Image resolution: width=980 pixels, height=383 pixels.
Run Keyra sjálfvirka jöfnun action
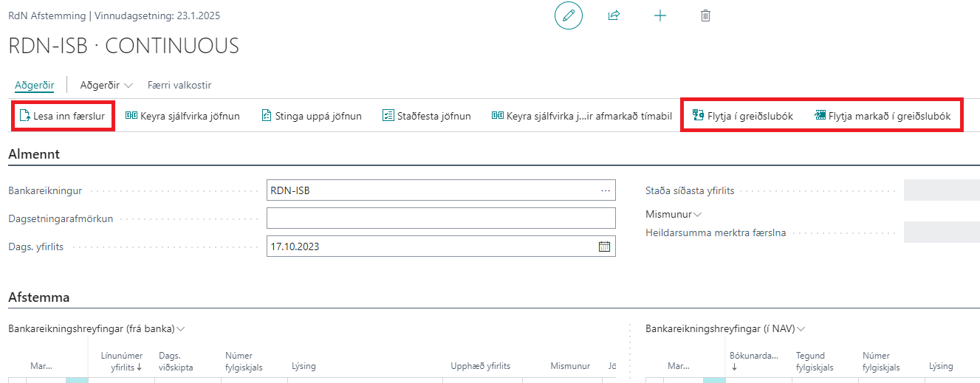tap(182, 116)
